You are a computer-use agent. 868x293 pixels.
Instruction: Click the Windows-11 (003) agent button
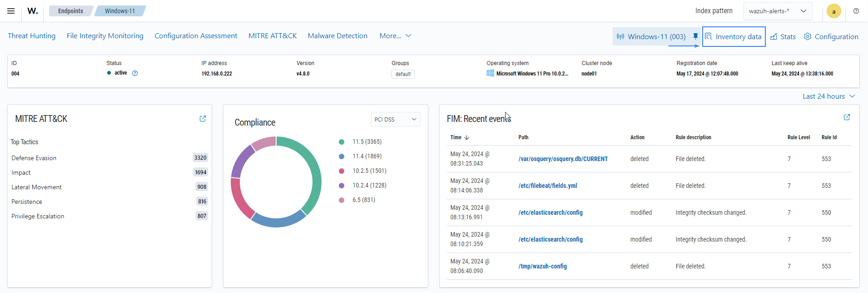(x=652, y=36)
